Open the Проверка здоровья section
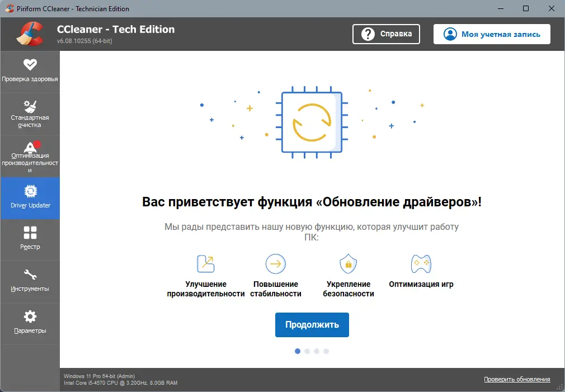The width and height of the screenshot is (565, 392). pos(30,70)
